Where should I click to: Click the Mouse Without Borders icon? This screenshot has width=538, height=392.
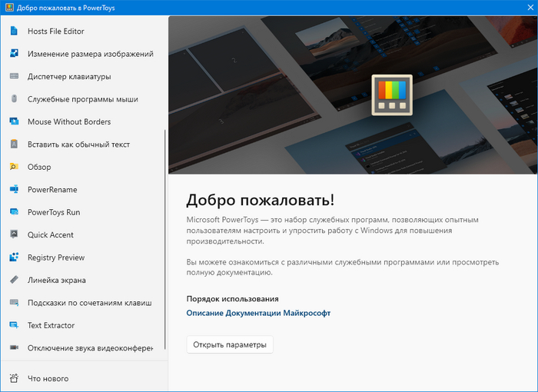point(14,121)
